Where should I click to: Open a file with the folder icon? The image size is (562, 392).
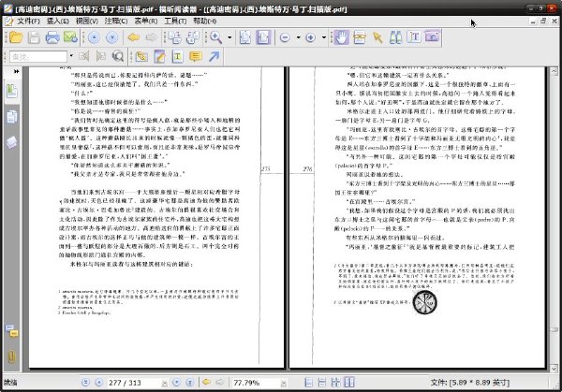pos(16,37)
